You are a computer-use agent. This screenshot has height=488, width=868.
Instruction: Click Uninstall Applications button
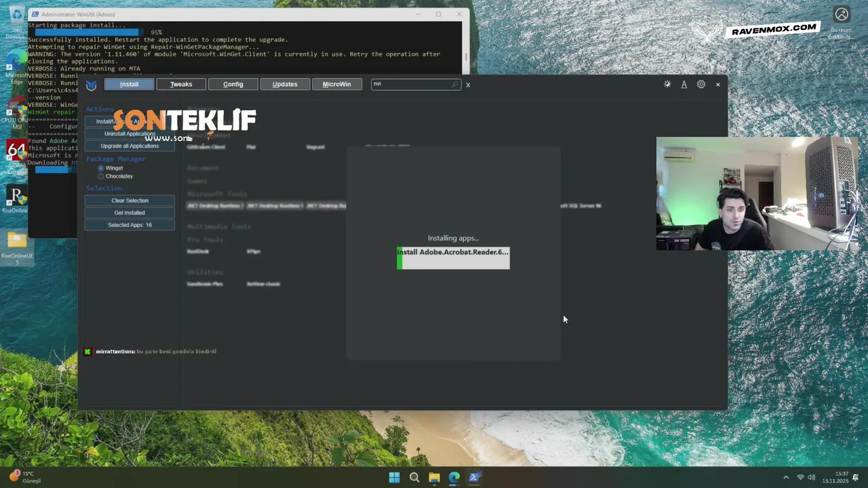[x=130, y=134]
